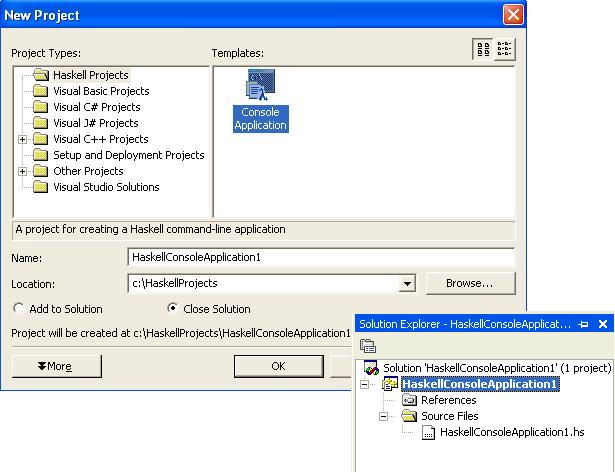This screenshot has width=615, height=472.
Task: Click the References folder icon
Action: tap(409, 400)
